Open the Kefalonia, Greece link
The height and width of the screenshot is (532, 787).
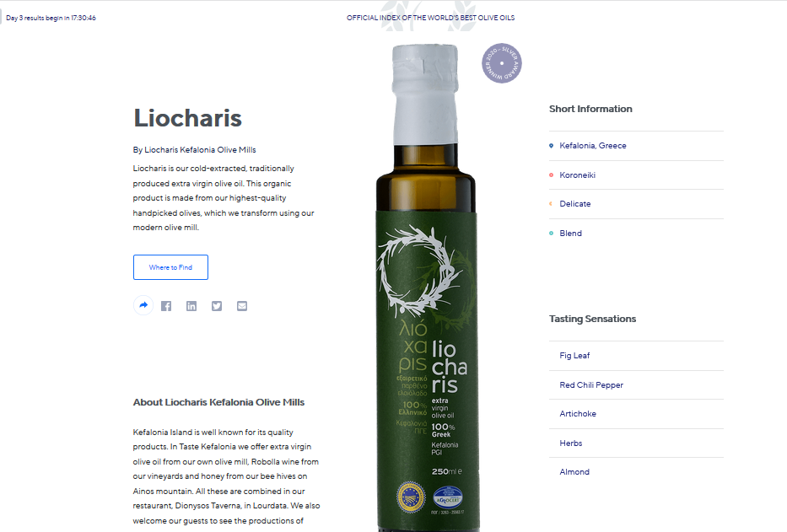(x=593, y=146)
